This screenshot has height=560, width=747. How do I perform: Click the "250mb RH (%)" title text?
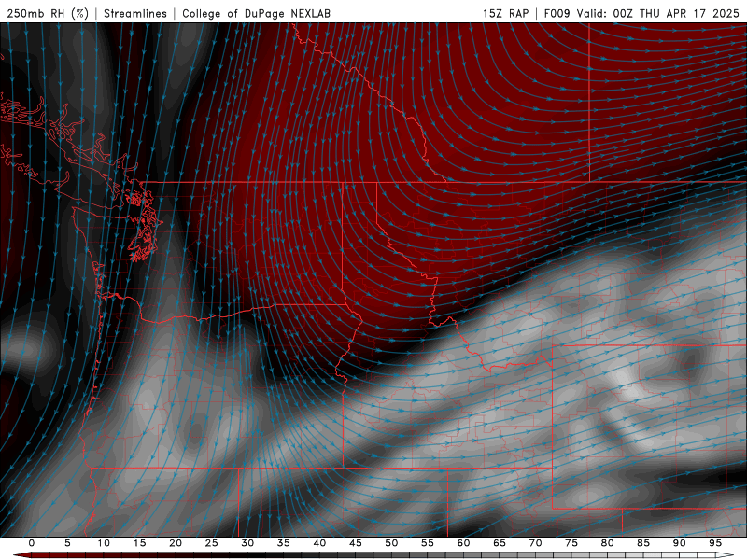(x=48, y=13)
